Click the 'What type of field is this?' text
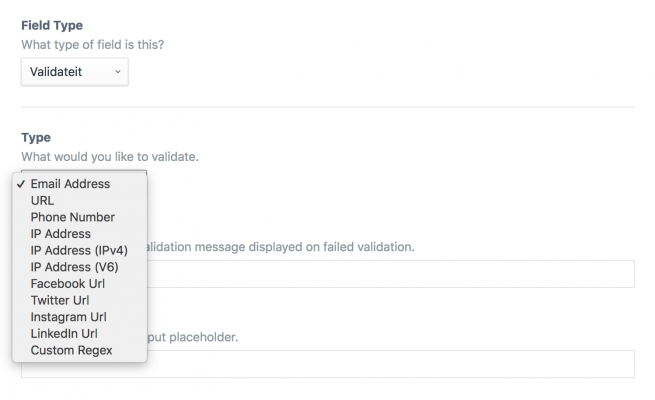The image size is (655, 400). tap(93, 45)
